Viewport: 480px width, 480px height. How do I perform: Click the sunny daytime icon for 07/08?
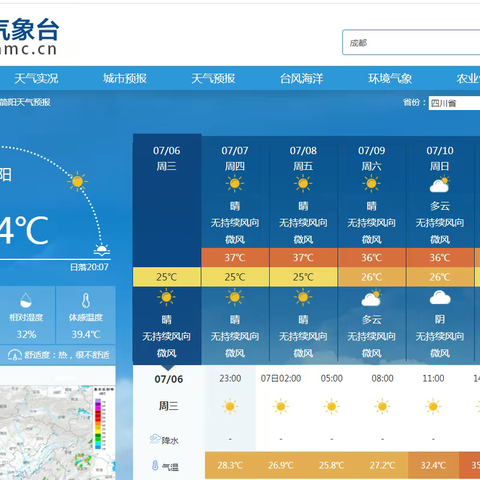303,184
